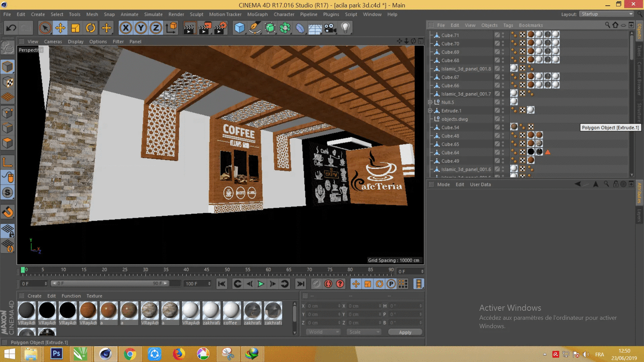This screenshot has width=644, height=362.
Task: Open Photoshop from the taskbar
Action: pos(56,354)
